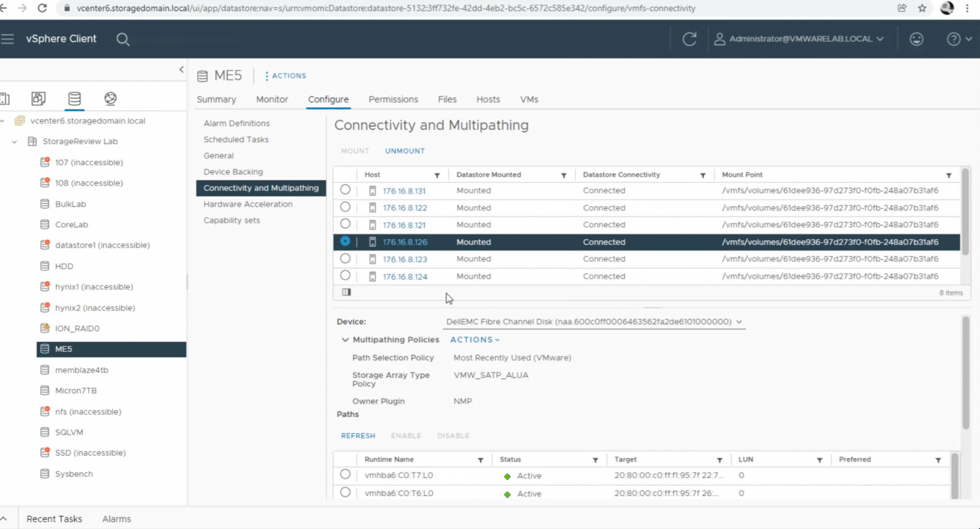980x529 pixels.
Task: Collapse the navigator side panel arrow
Action: [x=181, y=69]
